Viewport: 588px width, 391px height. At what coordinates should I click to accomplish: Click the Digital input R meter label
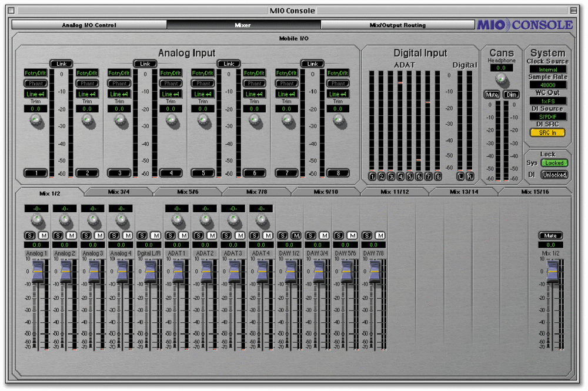point(469,176)
